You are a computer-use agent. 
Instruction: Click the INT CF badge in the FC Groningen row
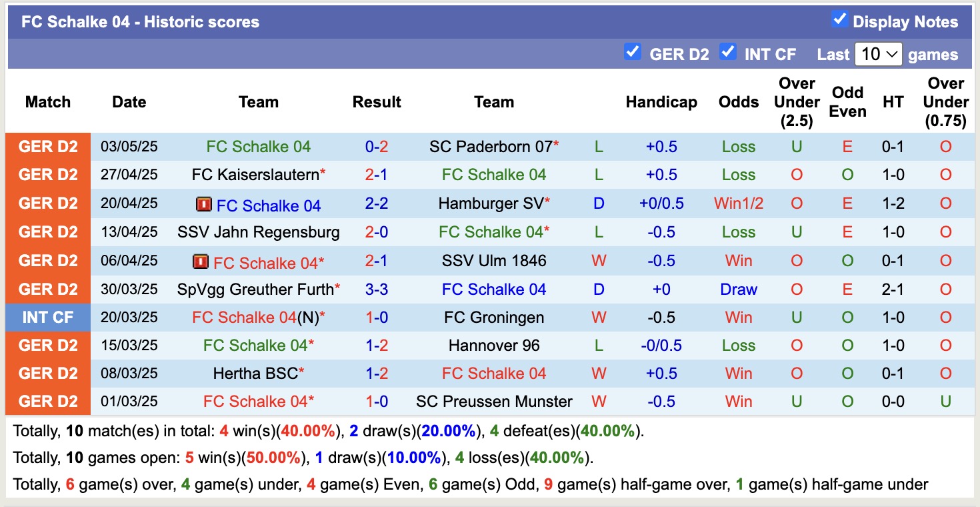pos(47,317)
